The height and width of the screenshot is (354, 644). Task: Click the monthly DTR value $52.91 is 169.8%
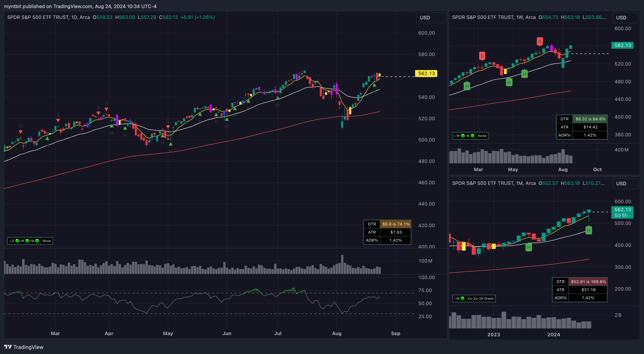588,282
